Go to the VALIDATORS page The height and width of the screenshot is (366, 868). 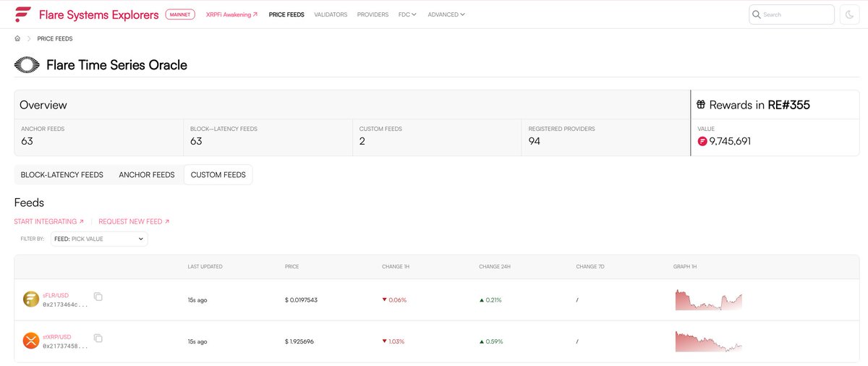tap(331, 14)
